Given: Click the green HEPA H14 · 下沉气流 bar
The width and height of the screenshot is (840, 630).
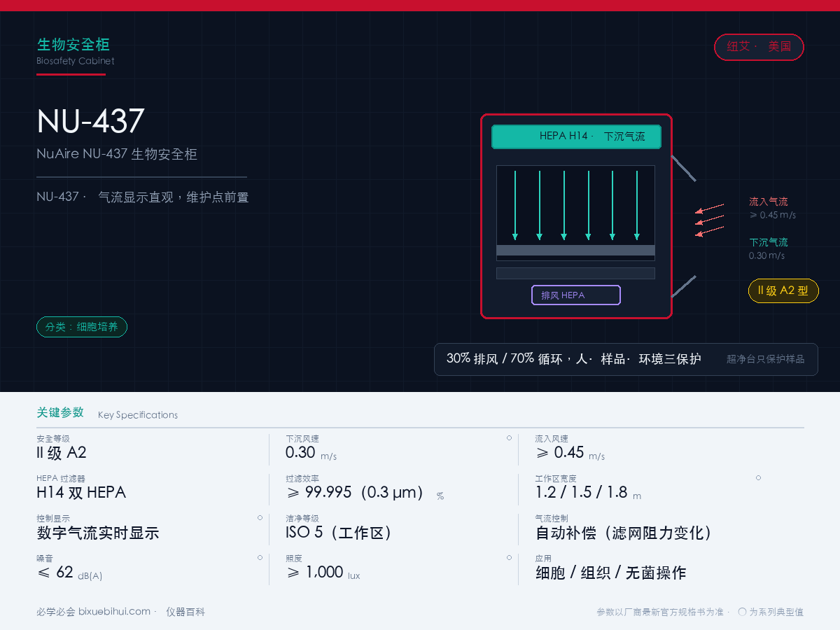Looking at the screenshot, I should click(x=576, y=136).
